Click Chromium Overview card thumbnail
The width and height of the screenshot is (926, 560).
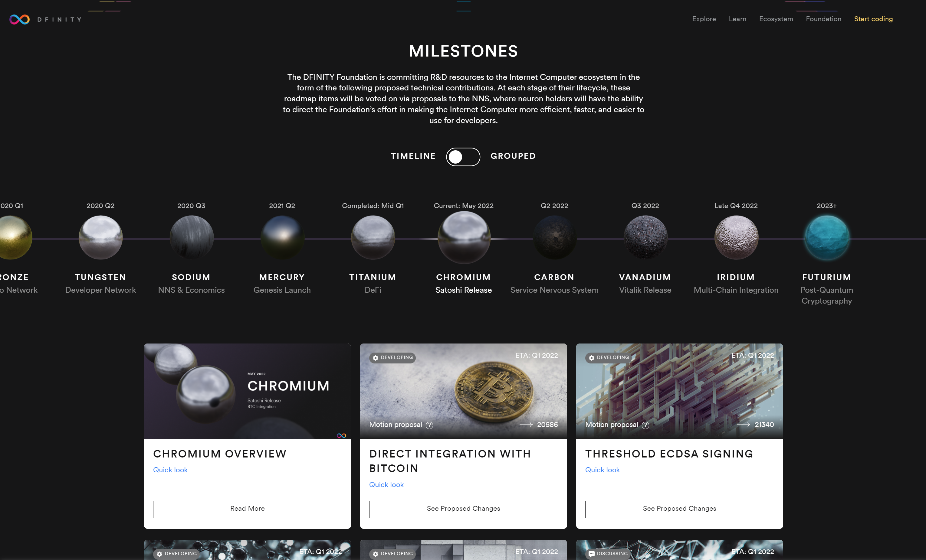(x=247, y=391)
